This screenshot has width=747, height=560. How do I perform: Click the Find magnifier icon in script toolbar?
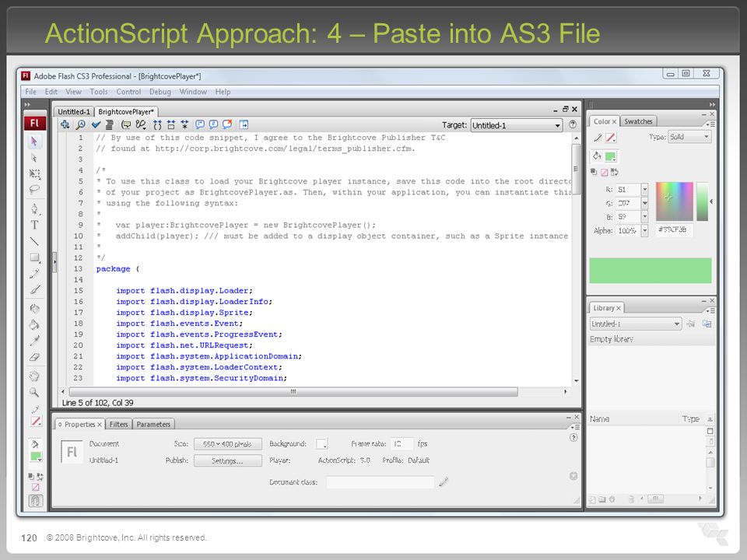click(80, 124)
